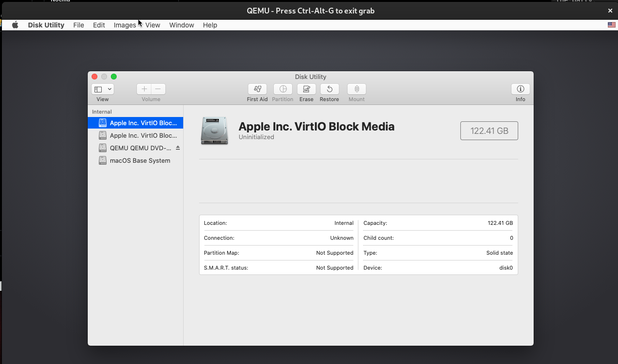This screenshot has width=618, height=364.
Task: Open the Apple menu
Action: coord(15,25)
